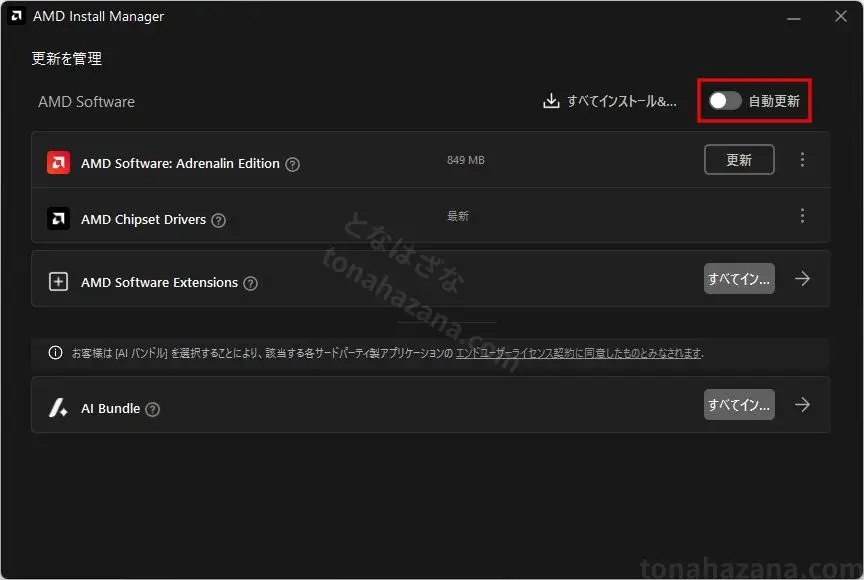Click the AMD Software section heading
The height and width of the screenshot is (580, 864).
pos(87,101)
